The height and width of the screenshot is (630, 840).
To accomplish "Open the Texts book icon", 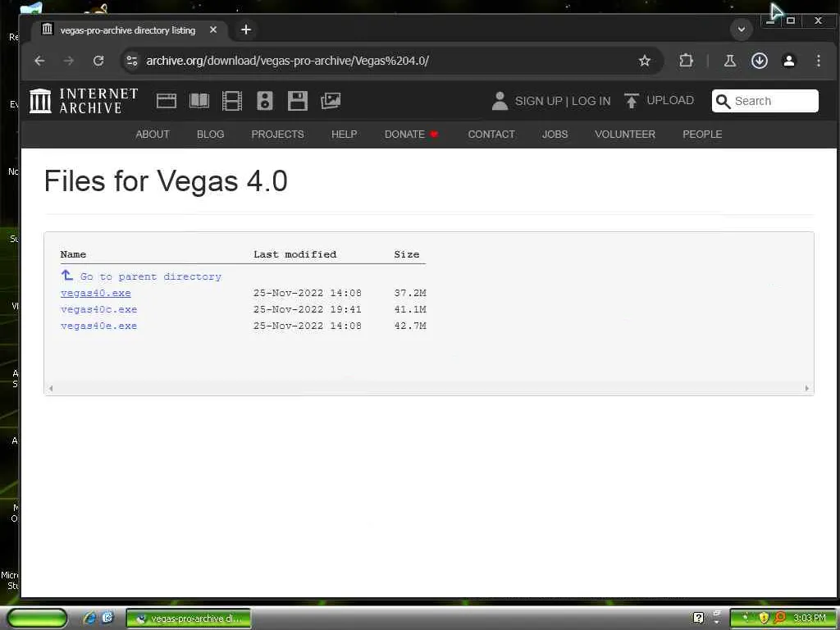I will click(199, 101).
